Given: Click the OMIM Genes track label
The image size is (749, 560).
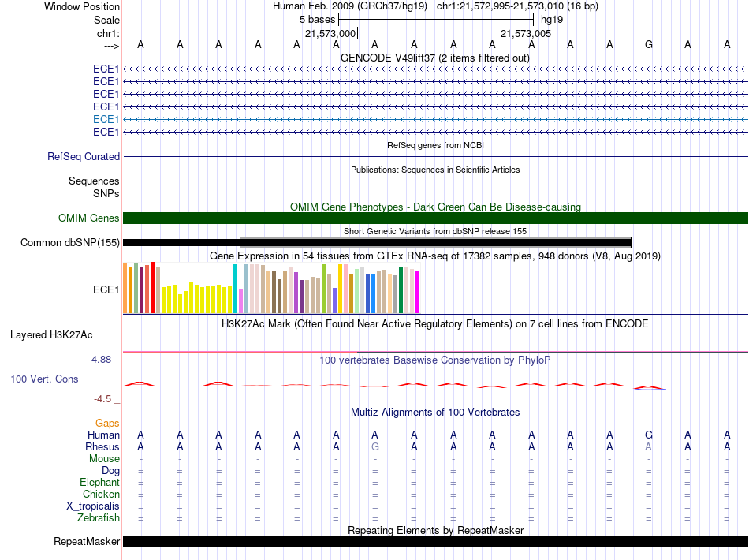Looking at the screenshot, I should click(x=89, y=218).
